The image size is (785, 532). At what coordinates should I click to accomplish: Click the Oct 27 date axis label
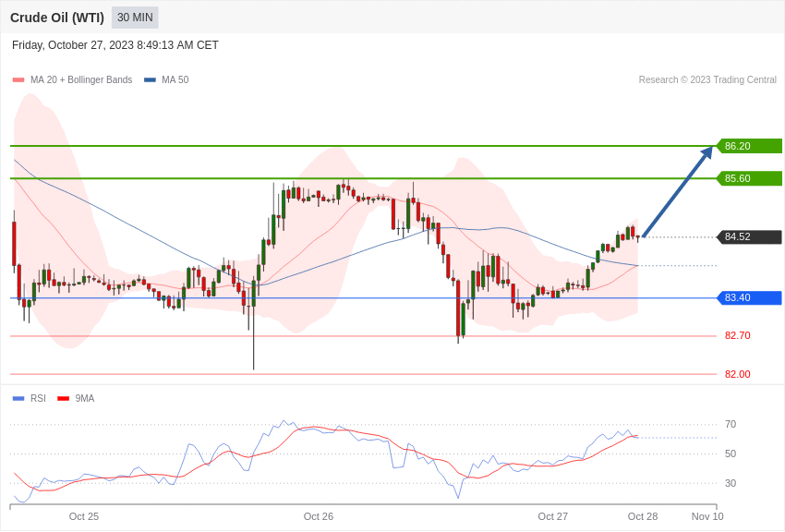(x=552, y=516)
